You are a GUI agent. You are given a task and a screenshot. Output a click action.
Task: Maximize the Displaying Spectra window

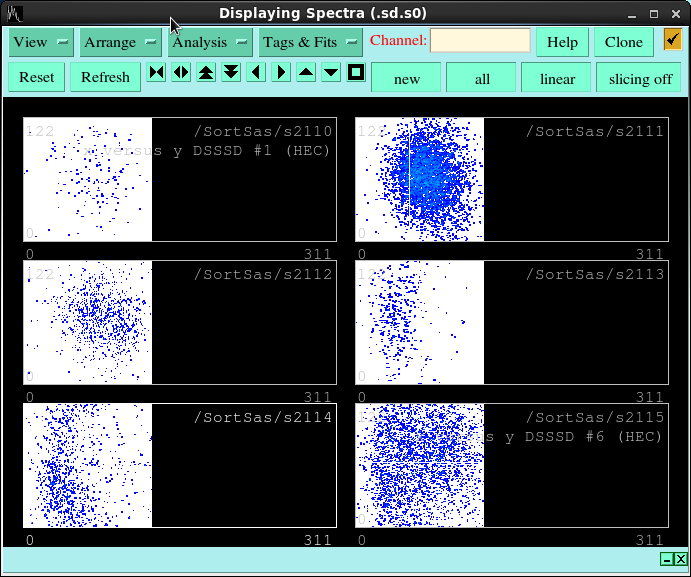coord(654,15)
